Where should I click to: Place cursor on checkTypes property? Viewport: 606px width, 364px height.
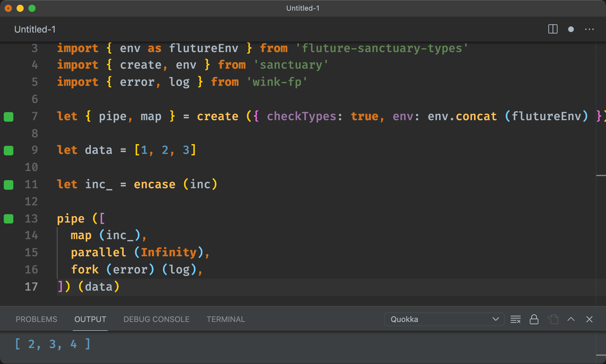pyautogui.click(x=302, y=116)
